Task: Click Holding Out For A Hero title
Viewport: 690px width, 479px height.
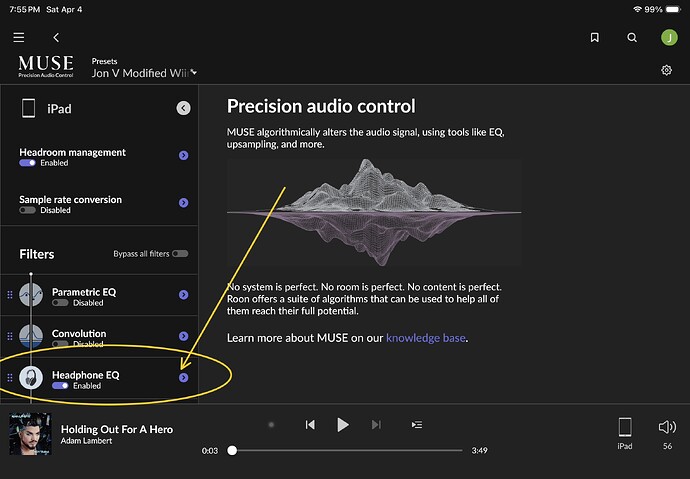Action: coord(117,429)
